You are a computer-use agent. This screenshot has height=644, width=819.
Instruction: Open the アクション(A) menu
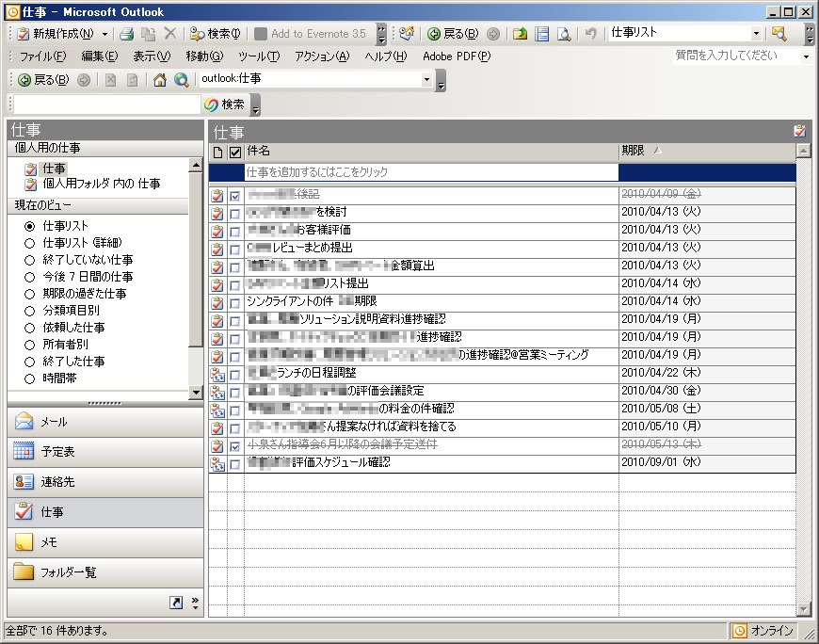322,56
